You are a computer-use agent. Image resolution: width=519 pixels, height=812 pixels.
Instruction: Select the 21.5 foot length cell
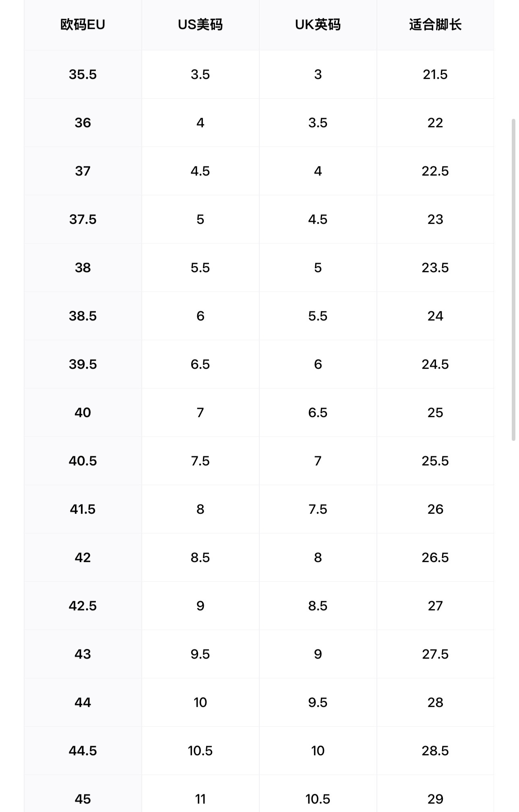pyautogui.click(x=435, y=74)
